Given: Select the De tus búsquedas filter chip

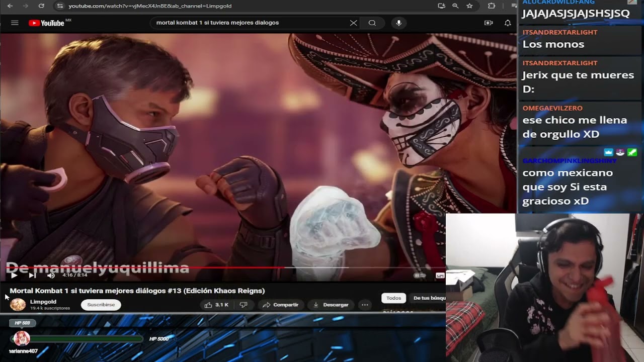Looking at the screenshot, I should (429, 298).
